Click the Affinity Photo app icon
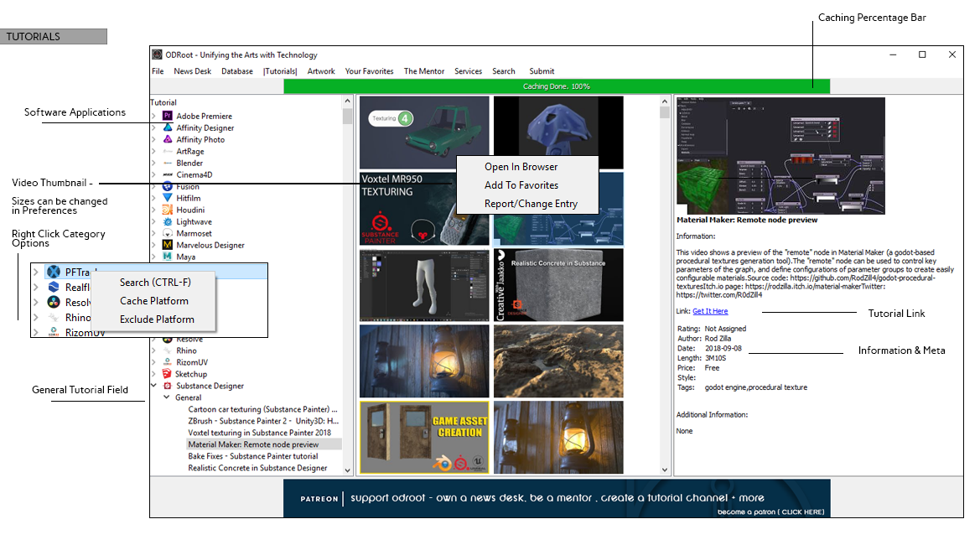Image resolution: width=980 pixels, height=540 pixels. (168, 140)
